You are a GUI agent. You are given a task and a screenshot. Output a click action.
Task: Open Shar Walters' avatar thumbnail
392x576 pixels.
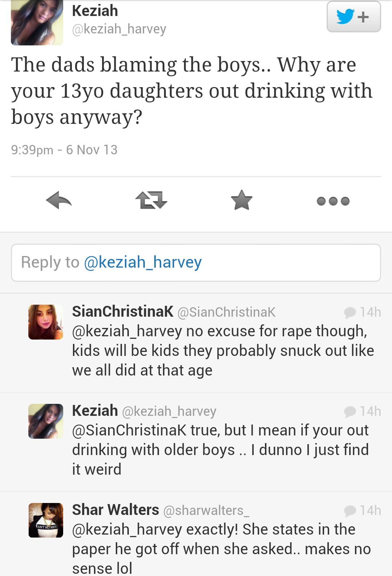[x=46, y=520]
